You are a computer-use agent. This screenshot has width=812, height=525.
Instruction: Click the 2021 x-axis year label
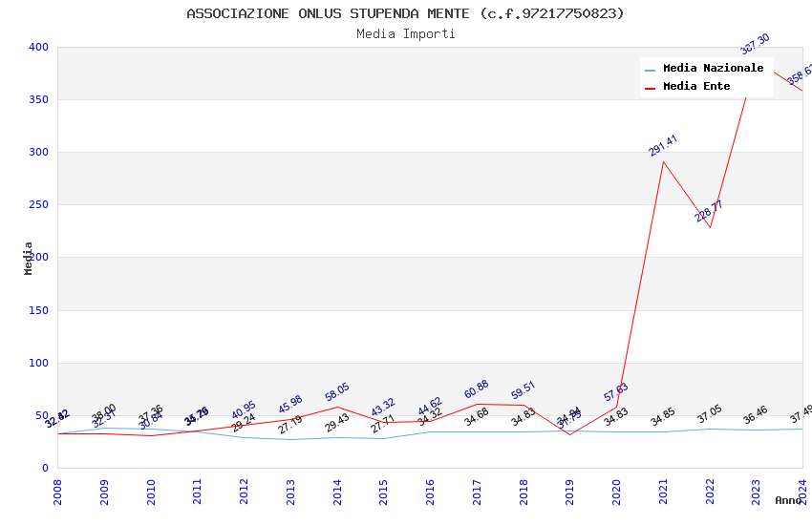[663, 492]
